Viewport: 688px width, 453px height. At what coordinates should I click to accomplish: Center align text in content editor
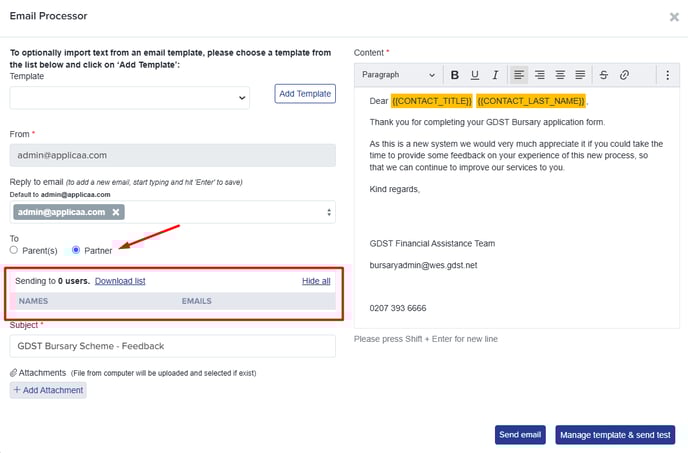coord(560,75)
